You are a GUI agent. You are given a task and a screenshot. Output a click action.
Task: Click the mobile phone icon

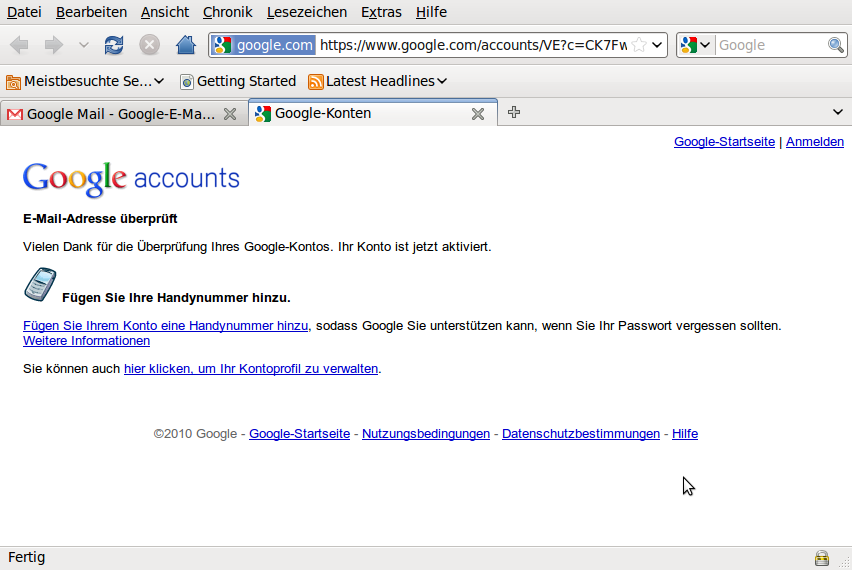coord(40,284)
